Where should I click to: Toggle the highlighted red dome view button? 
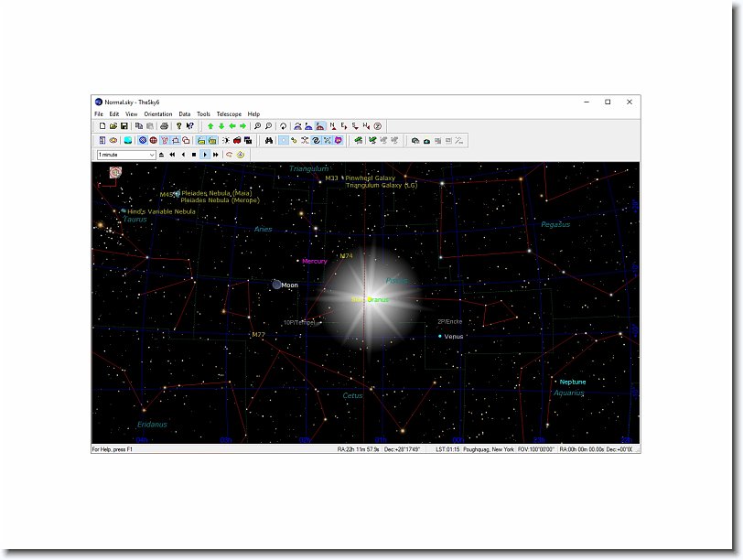tap(320, 126)
